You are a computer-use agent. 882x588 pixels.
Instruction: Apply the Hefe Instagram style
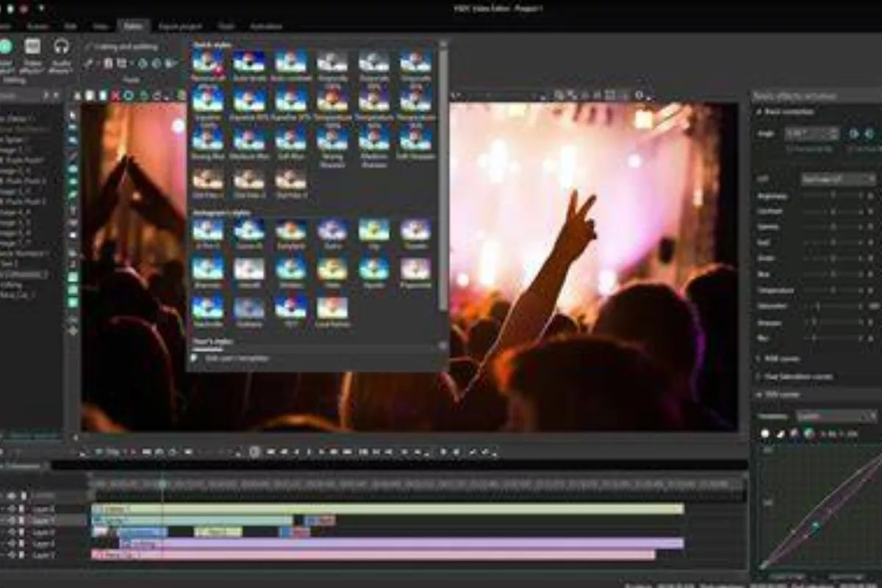pyautogui.click(x=332, y=271)
